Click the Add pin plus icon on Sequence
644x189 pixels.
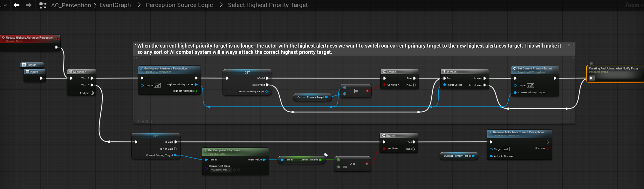coord(92,93)
